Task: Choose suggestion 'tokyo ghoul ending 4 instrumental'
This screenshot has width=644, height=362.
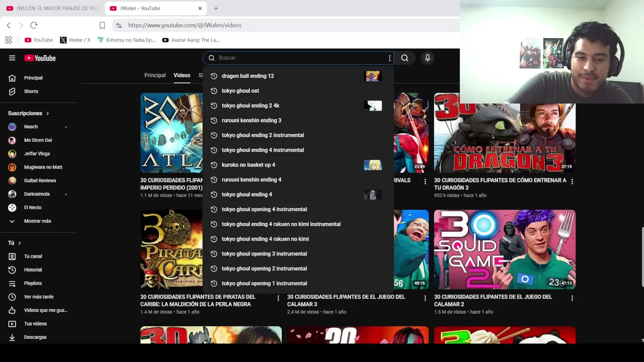Action: [298, 150]
